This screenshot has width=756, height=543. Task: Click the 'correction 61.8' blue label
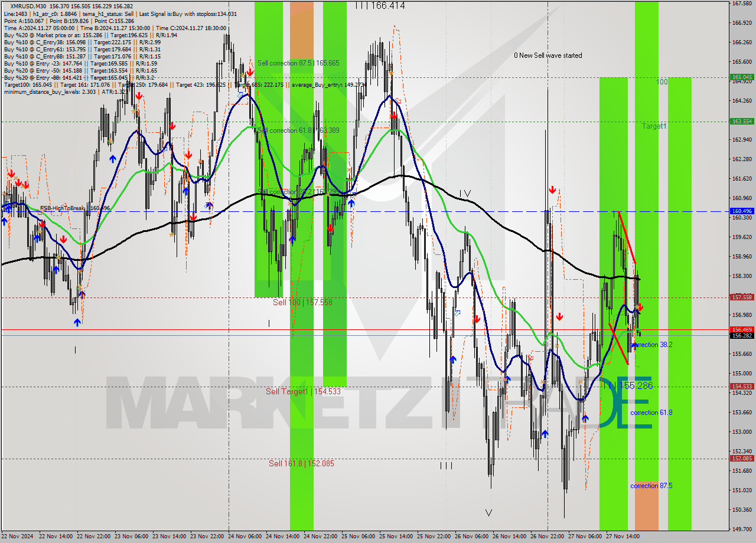click(x=651, y=413)
